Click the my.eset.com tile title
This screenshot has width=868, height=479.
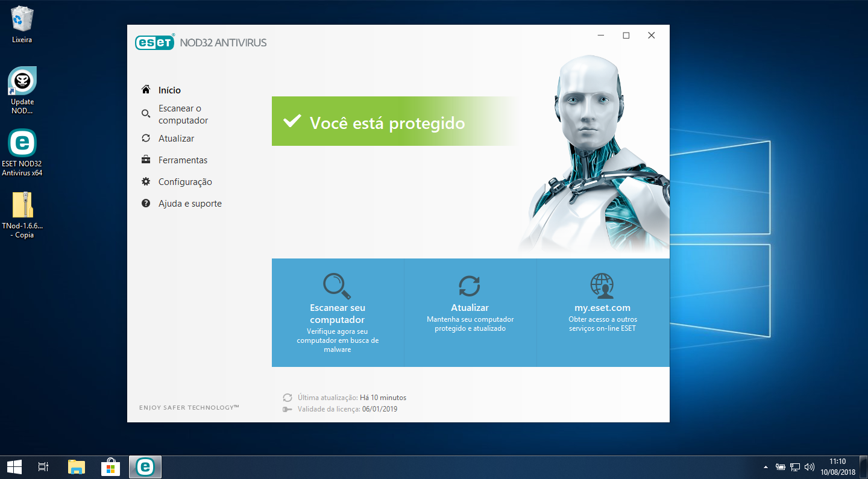click(603, 307)
